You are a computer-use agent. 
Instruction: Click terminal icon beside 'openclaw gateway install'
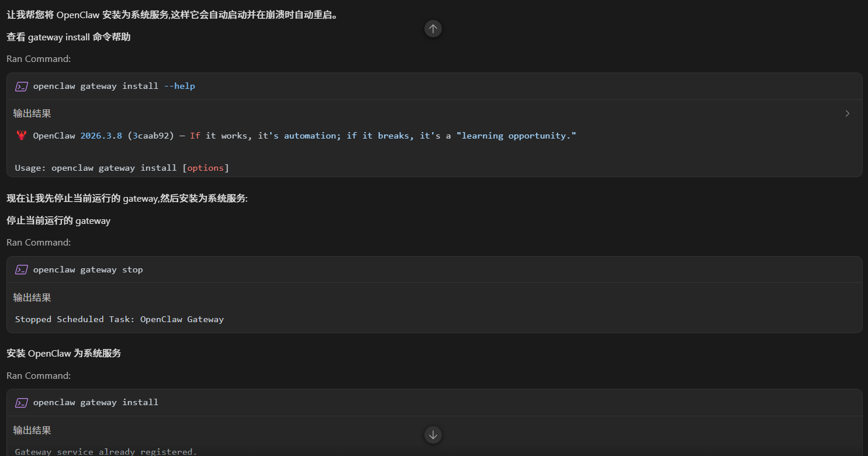[21, 403]
